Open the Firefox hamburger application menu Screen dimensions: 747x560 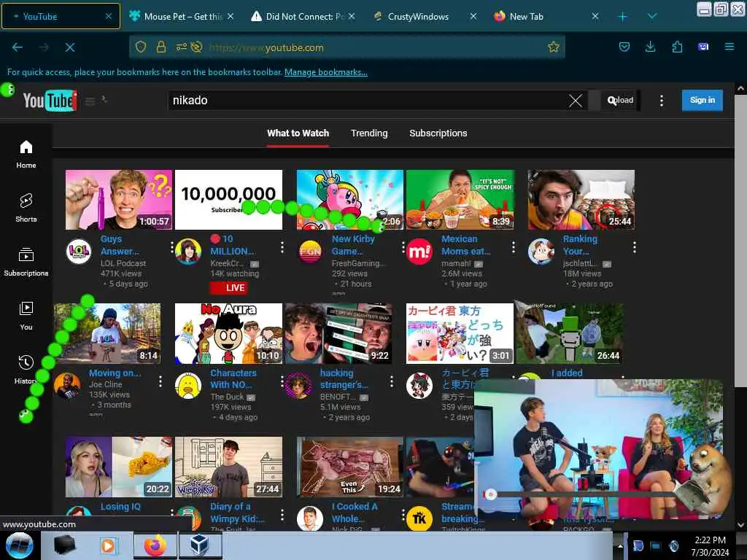tap(729, 47)
